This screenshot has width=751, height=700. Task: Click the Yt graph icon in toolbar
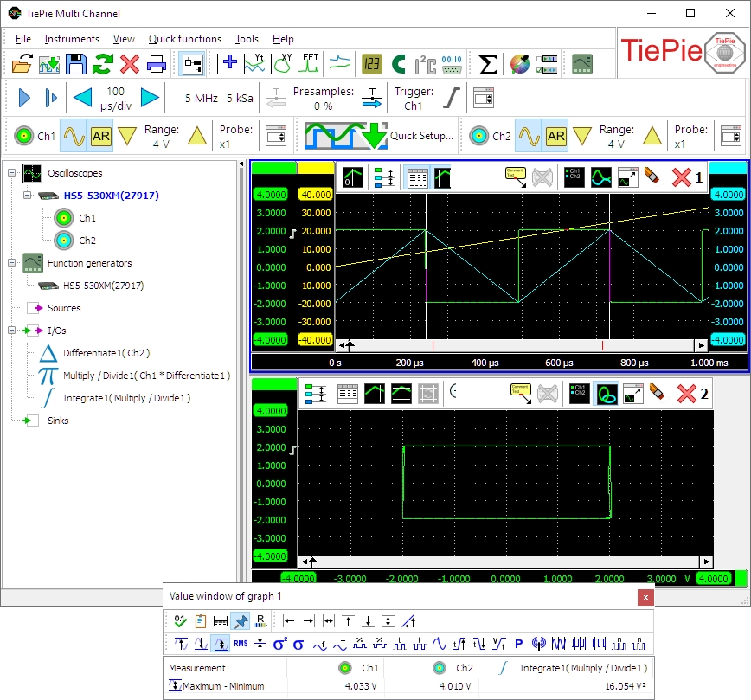point(256,63)
